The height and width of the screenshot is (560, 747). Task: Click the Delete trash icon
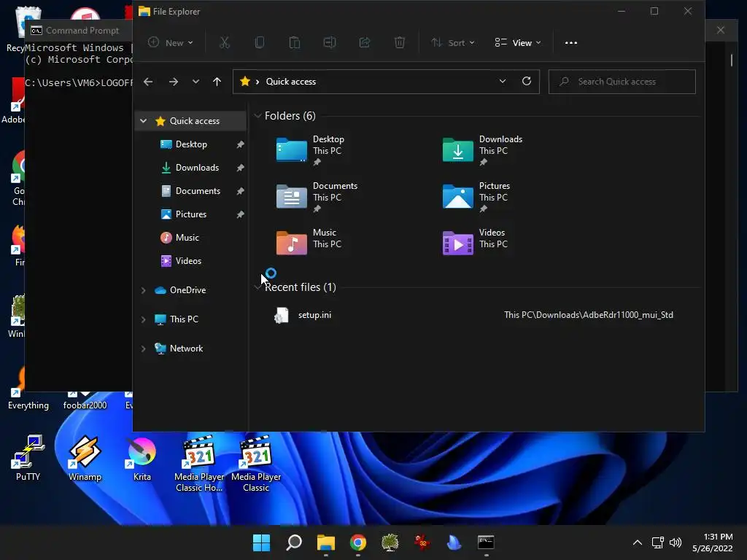tap(400, 43)
